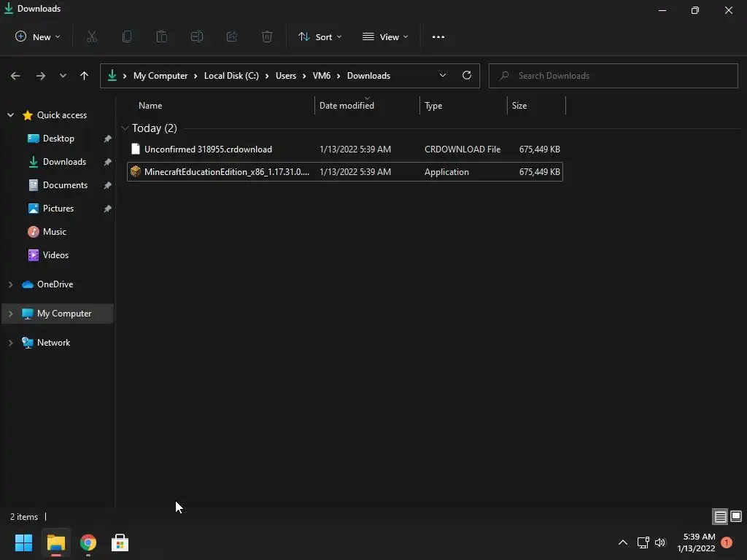The width and height of the screenshot is (747, 560).
Task: Show hidden system tray icons
Action: [623, 542]
